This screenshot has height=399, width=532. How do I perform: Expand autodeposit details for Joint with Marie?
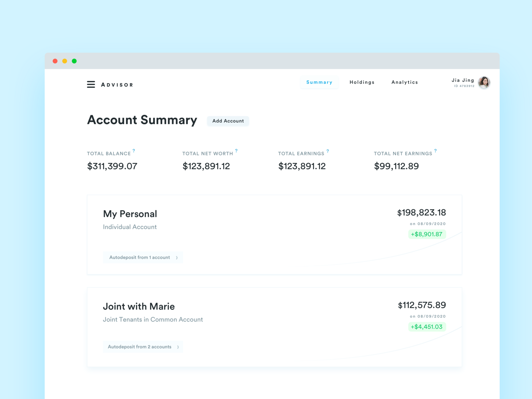143,346
